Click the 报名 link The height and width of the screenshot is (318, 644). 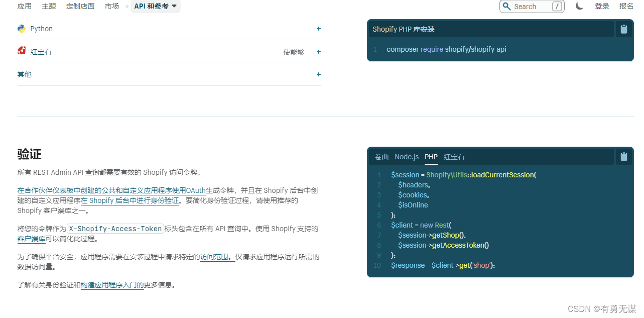pos(626,6)
